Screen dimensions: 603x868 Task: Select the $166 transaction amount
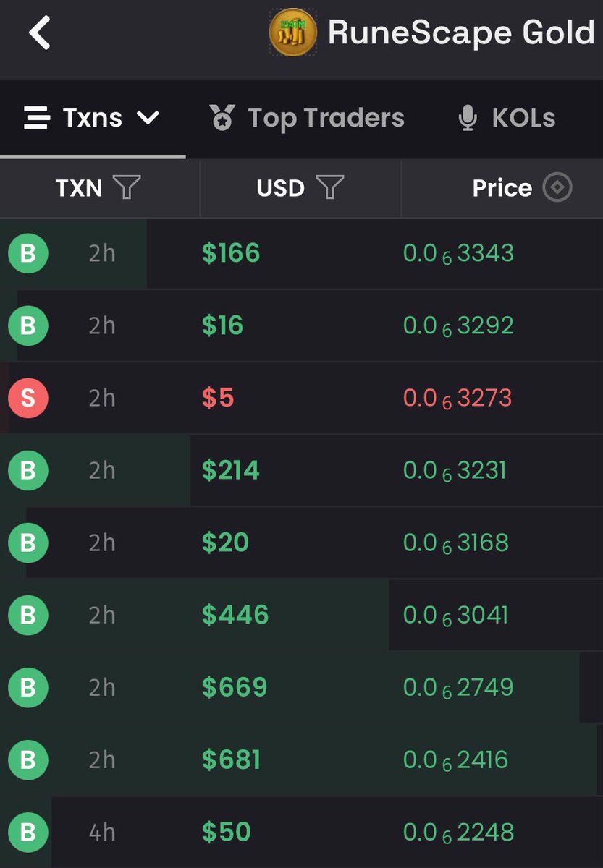click(x=231, y=253)
